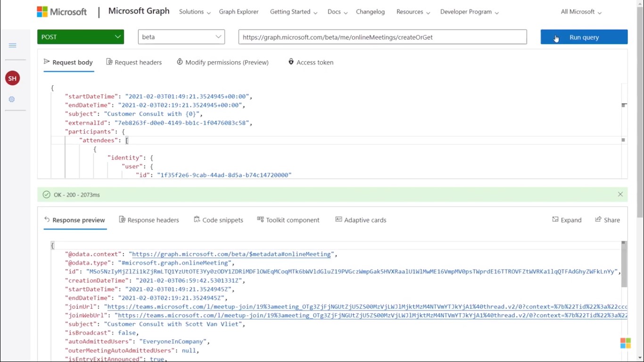644x362 pixels.
Task: Click the request URL input field
Action: pyautogui.click(x=383, y=37)
